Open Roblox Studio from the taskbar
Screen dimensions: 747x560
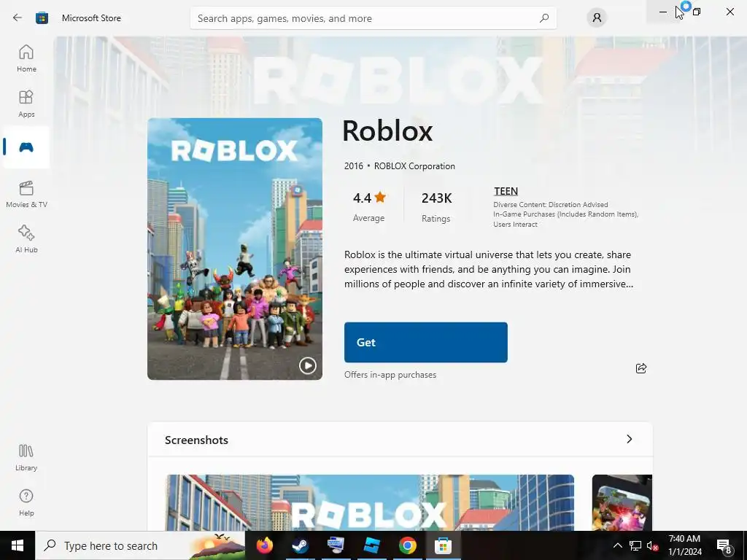(x=371, y=545)
